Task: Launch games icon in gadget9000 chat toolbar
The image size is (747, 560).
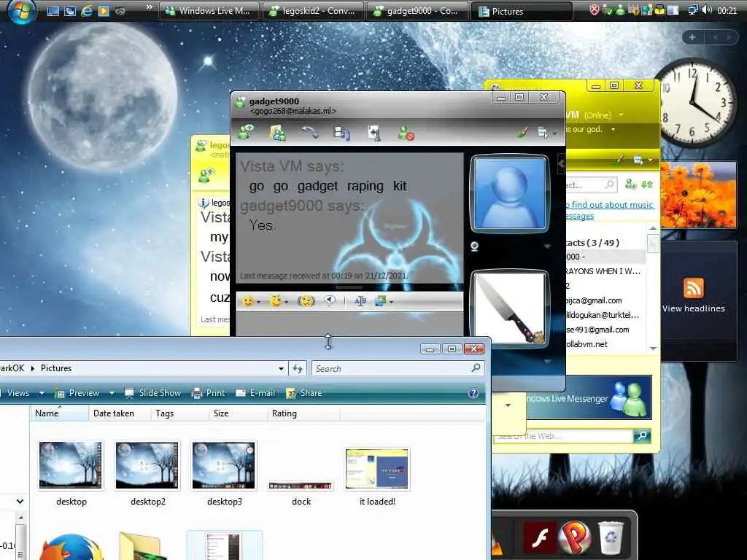Action: [374, 133]
